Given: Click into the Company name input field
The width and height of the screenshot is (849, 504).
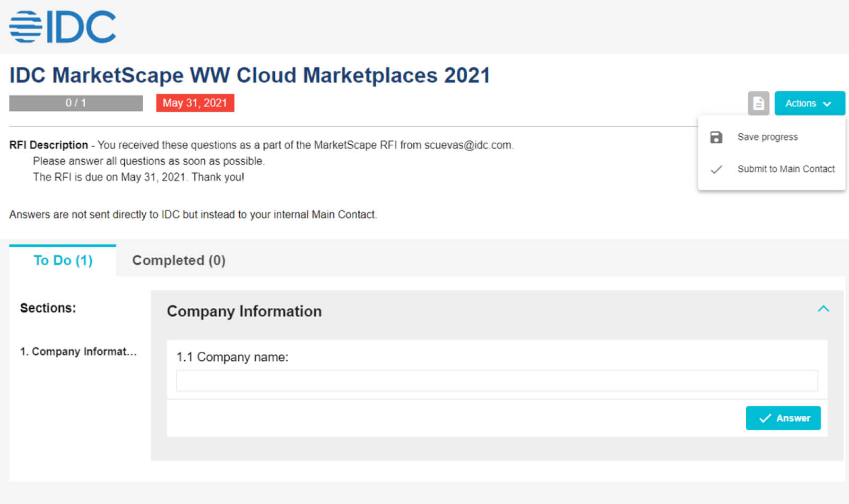Looking at the screenshot, I should pos(497,380).
